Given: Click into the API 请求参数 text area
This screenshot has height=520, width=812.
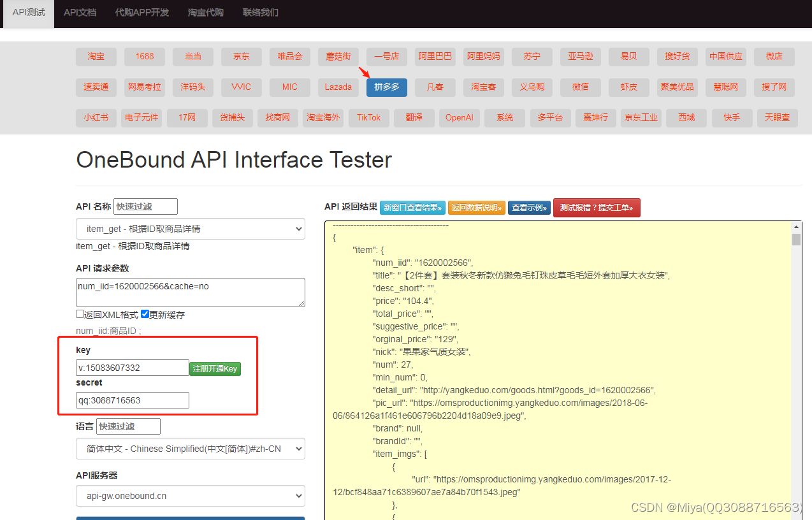Looking at the screenshot, I should tap(191, 292).
